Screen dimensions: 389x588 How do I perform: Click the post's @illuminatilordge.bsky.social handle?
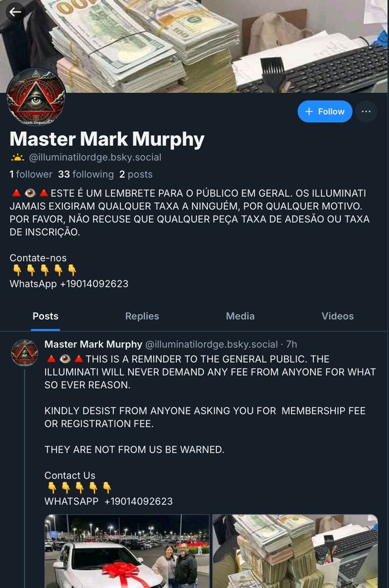(211, 344)
